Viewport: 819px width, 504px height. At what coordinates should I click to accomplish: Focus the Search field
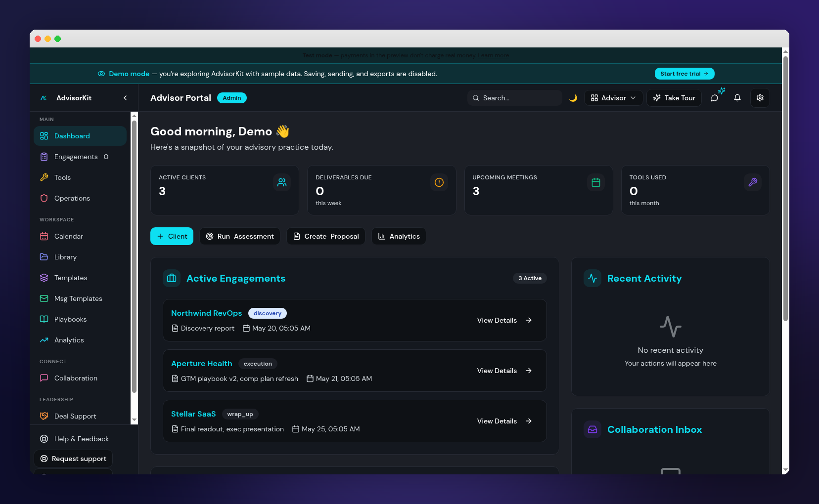(x=515, y=98)
